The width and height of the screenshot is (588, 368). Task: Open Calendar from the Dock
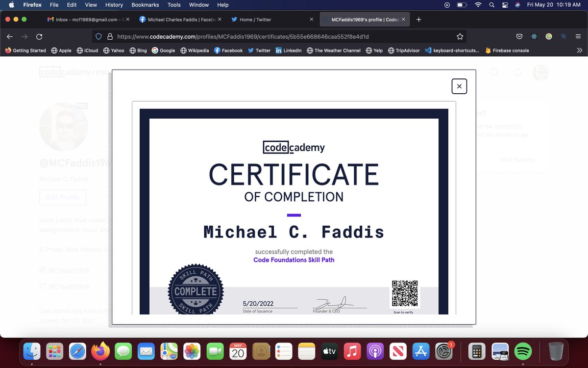[238, 351]
